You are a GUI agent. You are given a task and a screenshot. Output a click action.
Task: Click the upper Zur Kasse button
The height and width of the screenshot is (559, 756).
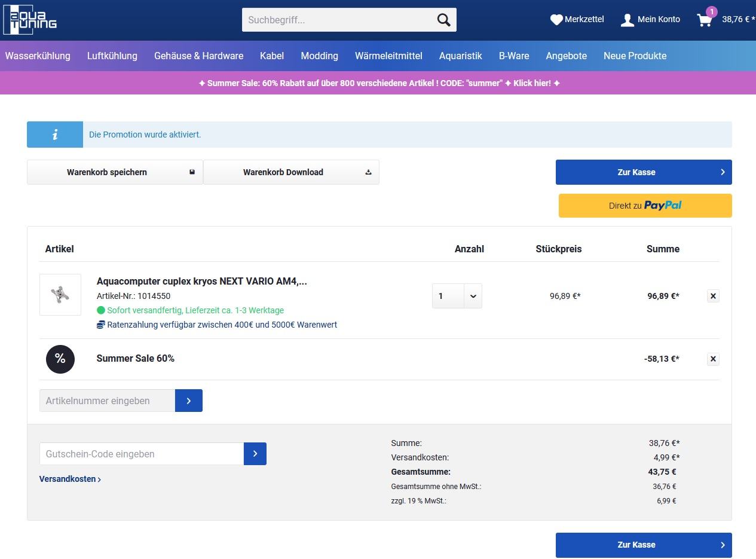click(644, 172)
